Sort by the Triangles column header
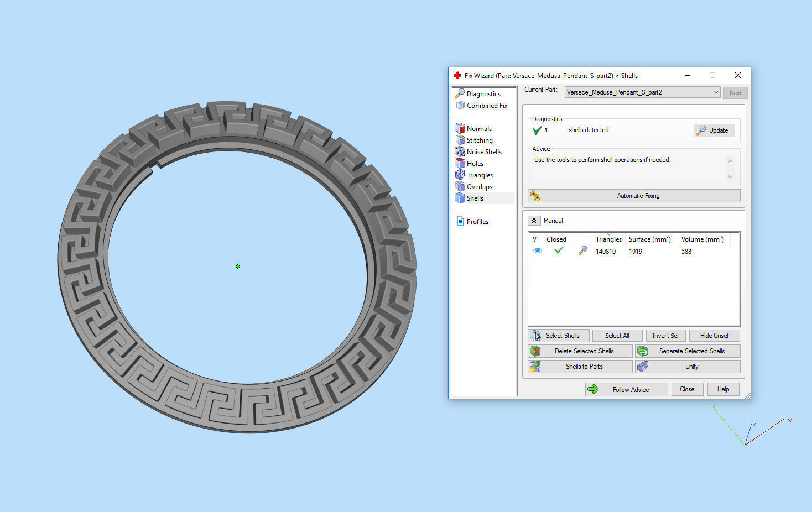Viewport: 812px width, 512px height. click(608, 239)
